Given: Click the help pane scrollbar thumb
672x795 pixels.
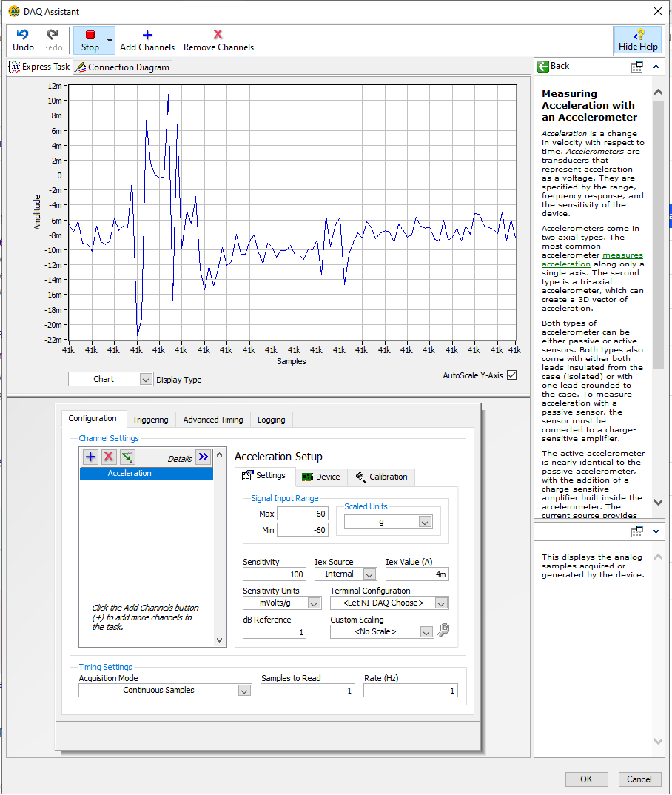Looking at the screenshot, I should tap(658, 235).
